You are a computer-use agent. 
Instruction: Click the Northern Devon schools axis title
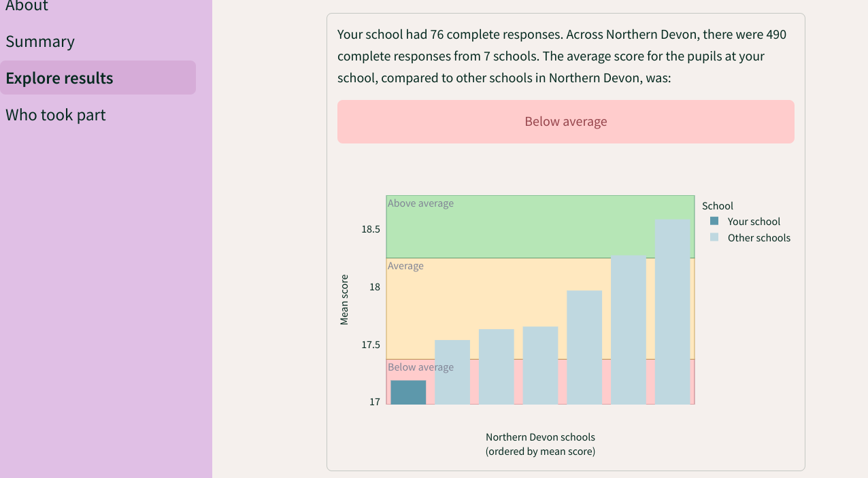click(x=540, y=437)
